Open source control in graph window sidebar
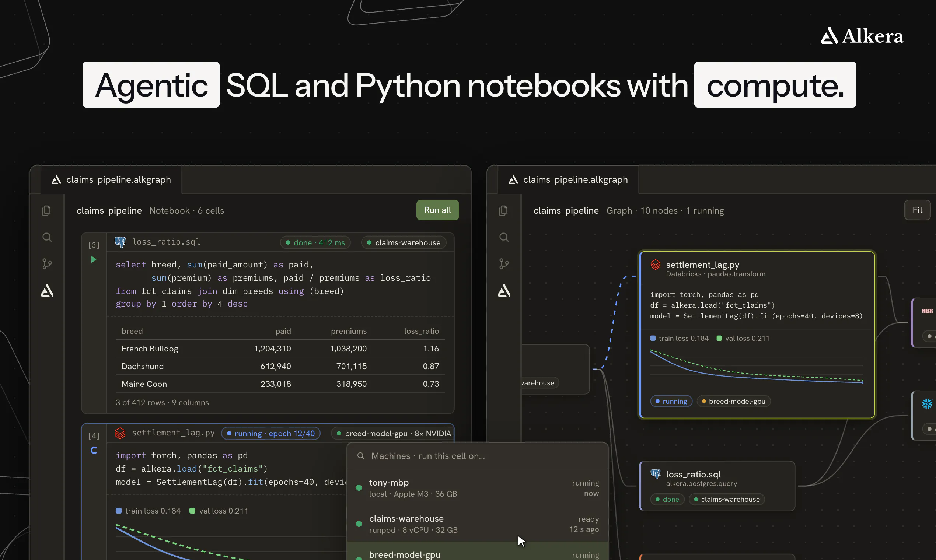The width and height of the screenshot is (936, 560). [504, 263]
